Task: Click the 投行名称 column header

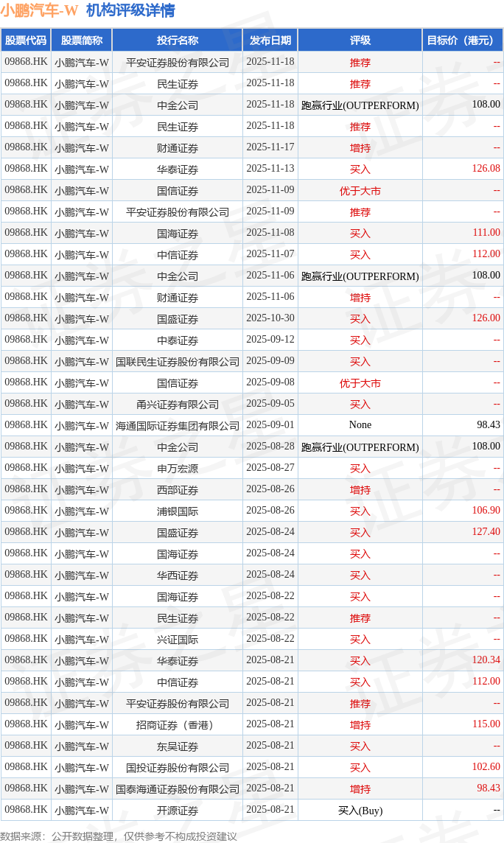Action: pos(178,41)
